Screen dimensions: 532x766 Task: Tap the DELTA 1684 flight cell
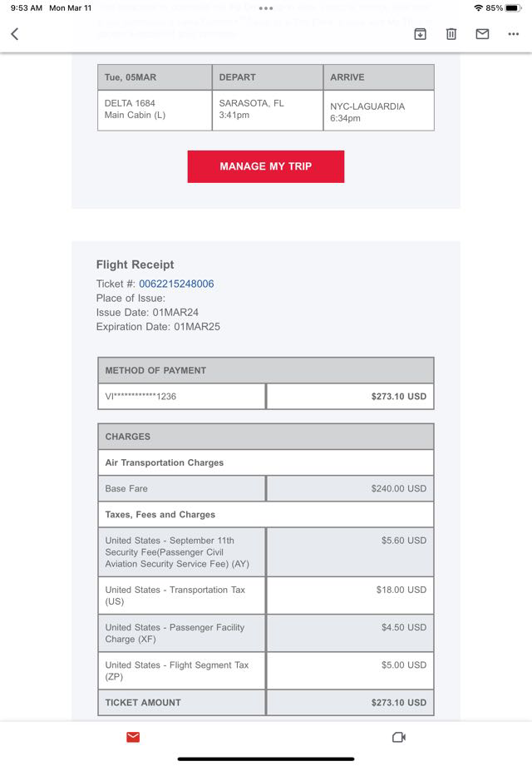click(155, 110)
